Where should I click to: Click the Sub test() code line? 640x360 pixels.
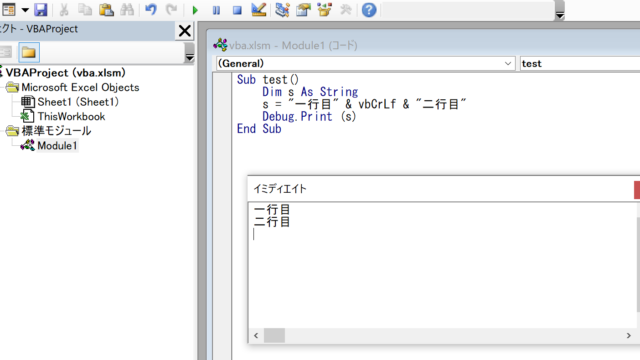(x=268, y=80)
